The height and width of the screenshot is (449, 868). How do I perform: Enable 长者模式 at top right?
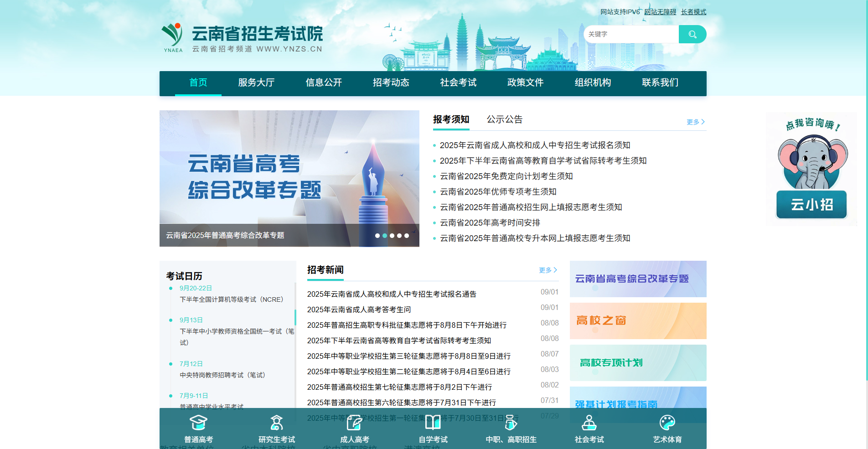click(693, 11)
